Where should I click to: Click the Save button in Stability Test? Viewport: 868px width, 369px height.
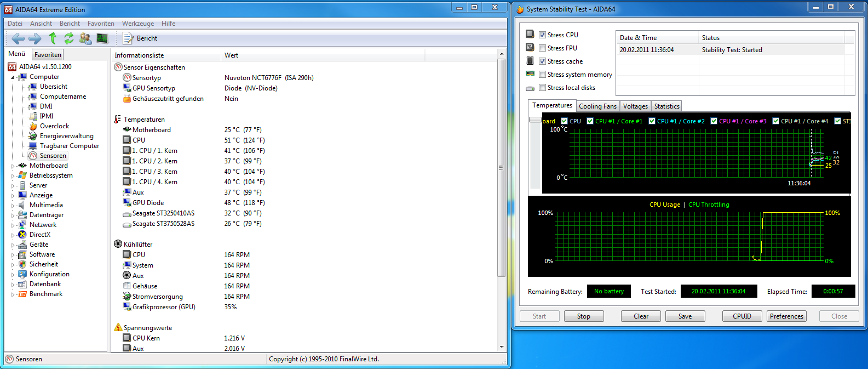click(685, 316)
